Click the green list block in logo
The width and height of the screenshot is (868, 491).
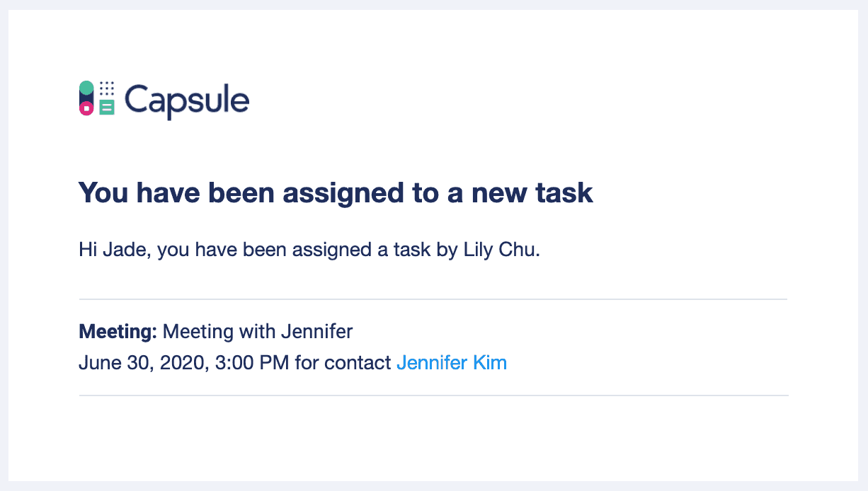coord(107,108)
